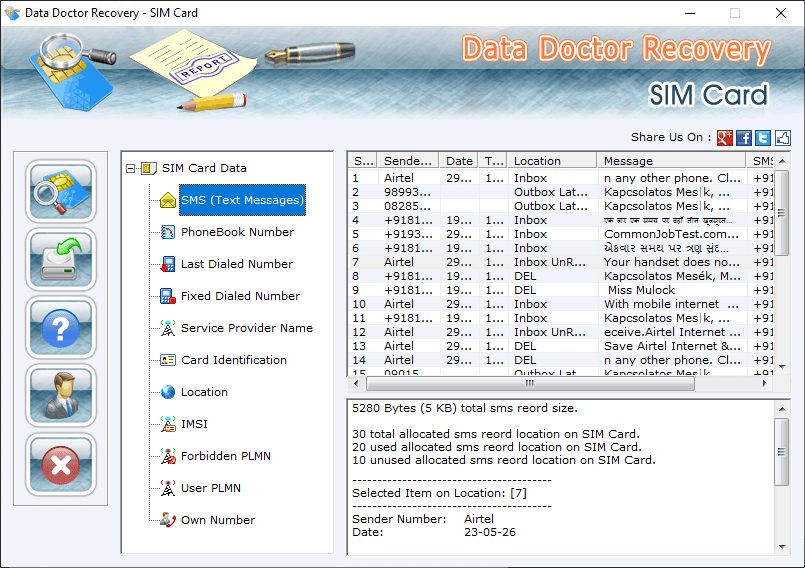The image size is (805, 568).
Task: Click the Card Identification icon
Action: coord(168,360)
